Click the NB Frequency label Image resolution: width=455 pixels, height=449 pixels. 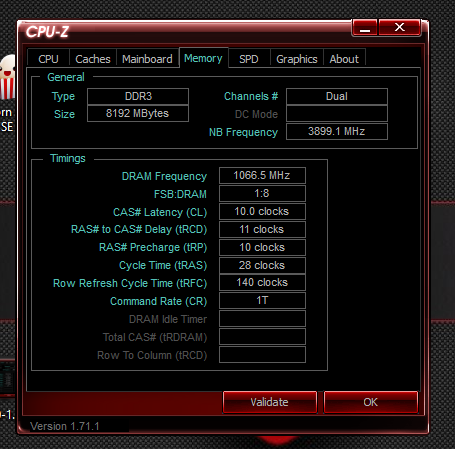coord(243,132)
